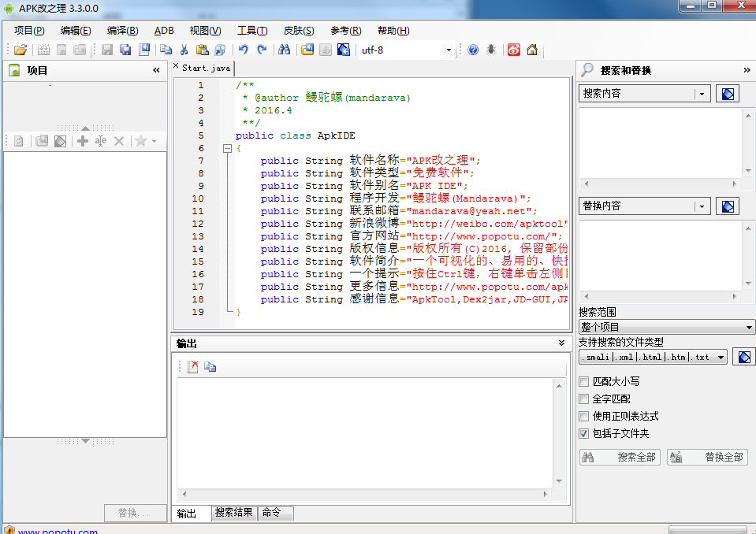Click the output panel's vertical scrollbar down arrow
The height and width of the screenshot is (534, 756).
(559, 481)
